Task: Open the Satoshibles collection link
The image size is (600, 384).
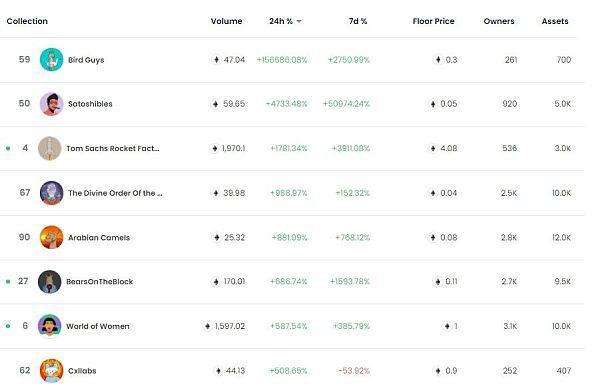Action: click(90, 104)
